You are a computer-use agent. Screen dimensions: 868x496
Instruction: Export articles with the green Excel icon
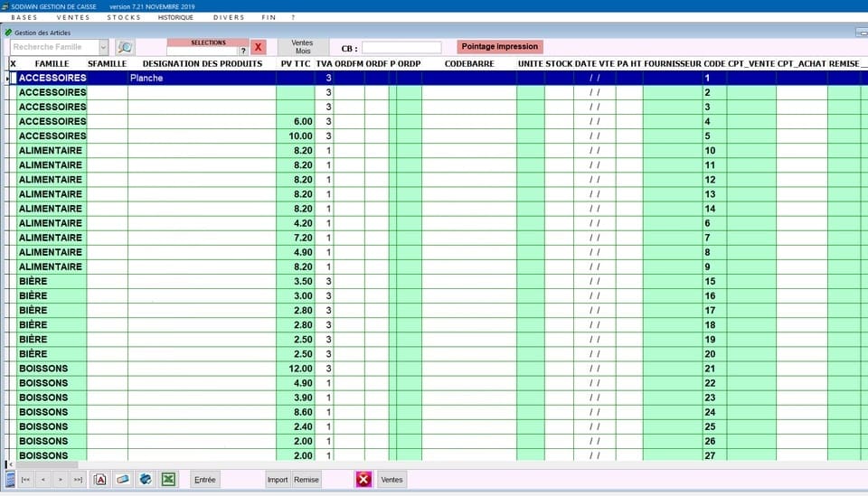[168, 480]
